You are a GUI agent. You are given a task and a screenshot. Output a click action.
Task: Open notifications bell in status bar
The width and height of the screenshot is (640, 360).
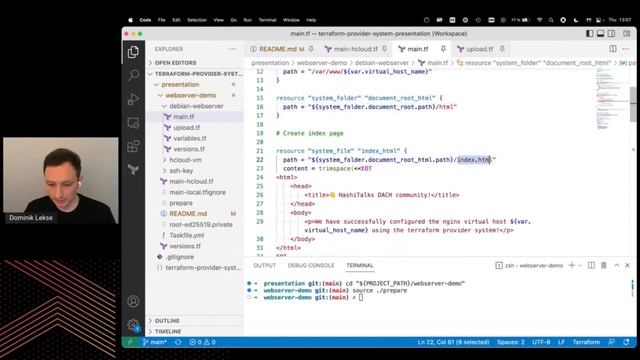[626, 342]
